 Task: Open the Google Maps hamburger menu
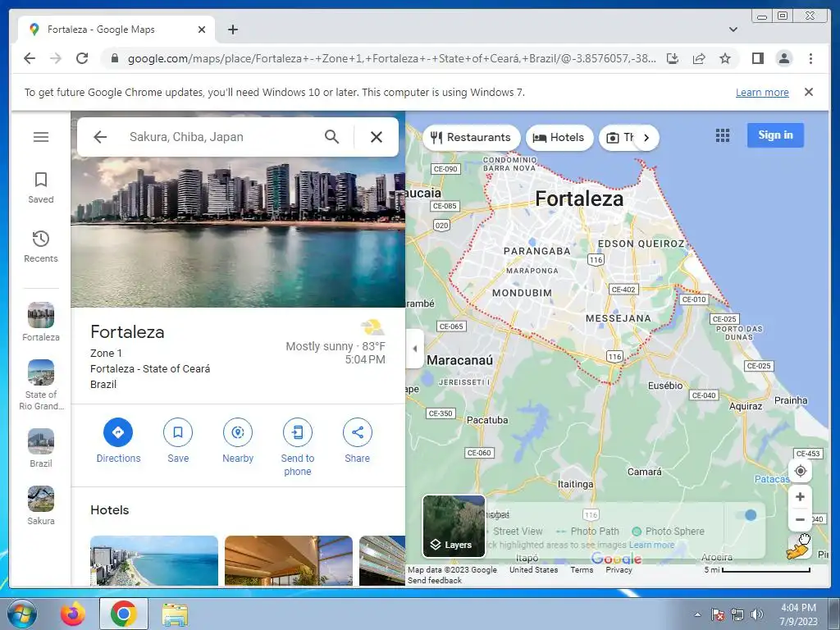pyautogui.click(x=41, y=137)
